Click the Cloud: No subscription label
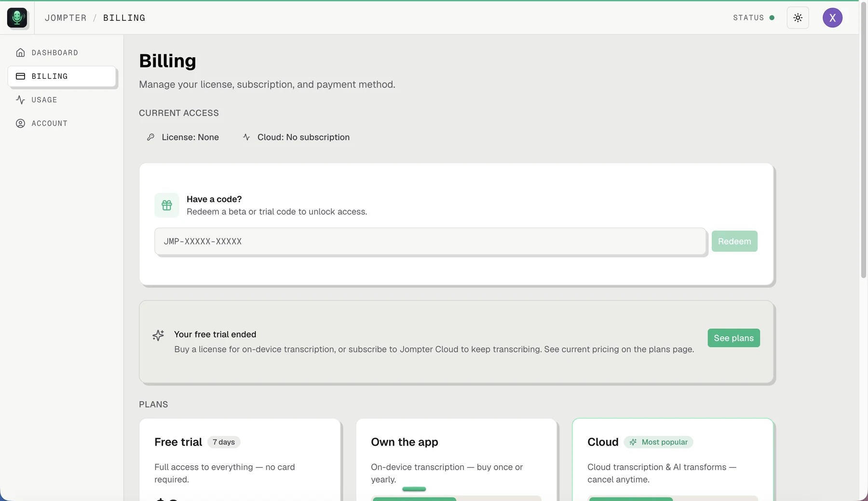The image size is (868, 501). coord(303,137)
